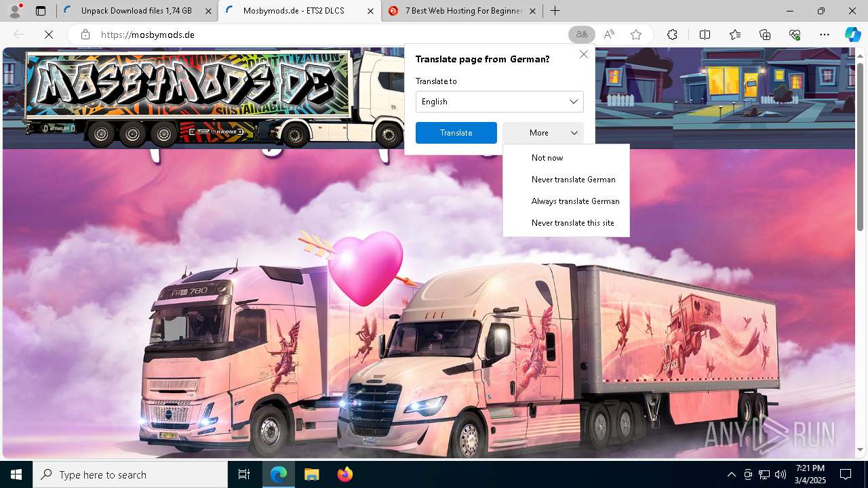Switch to 7 Best Web Hosting tab
The height and width of the screenshot is (488, 868).
[462, 11]
